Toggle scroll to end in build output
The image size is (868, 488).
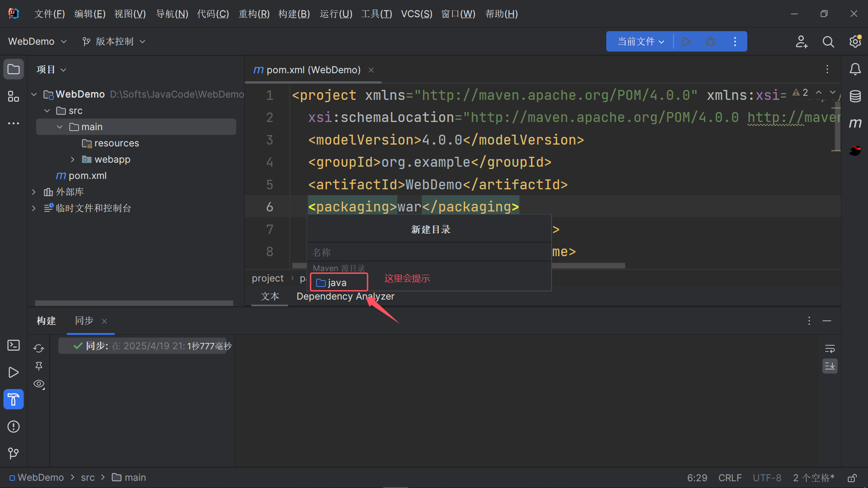click(830, 366)
